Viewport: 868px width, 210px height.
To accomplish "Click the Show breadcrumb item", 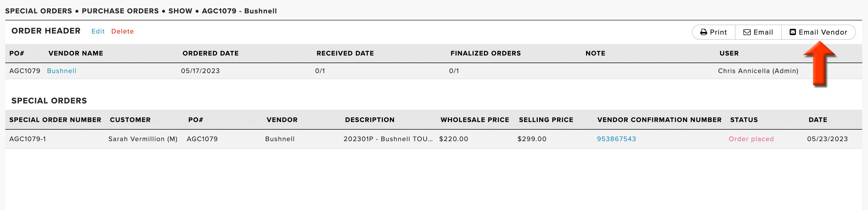I will 180,11.
